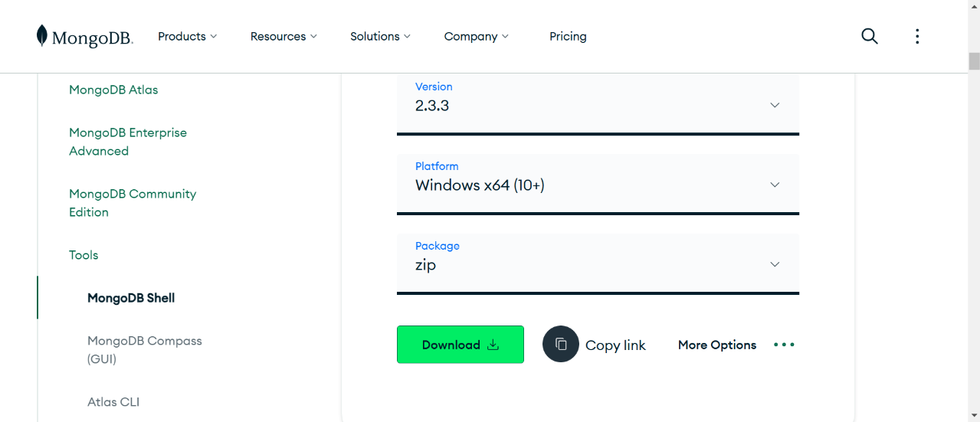Click the scrollbar up arrow

click(974, 6)
